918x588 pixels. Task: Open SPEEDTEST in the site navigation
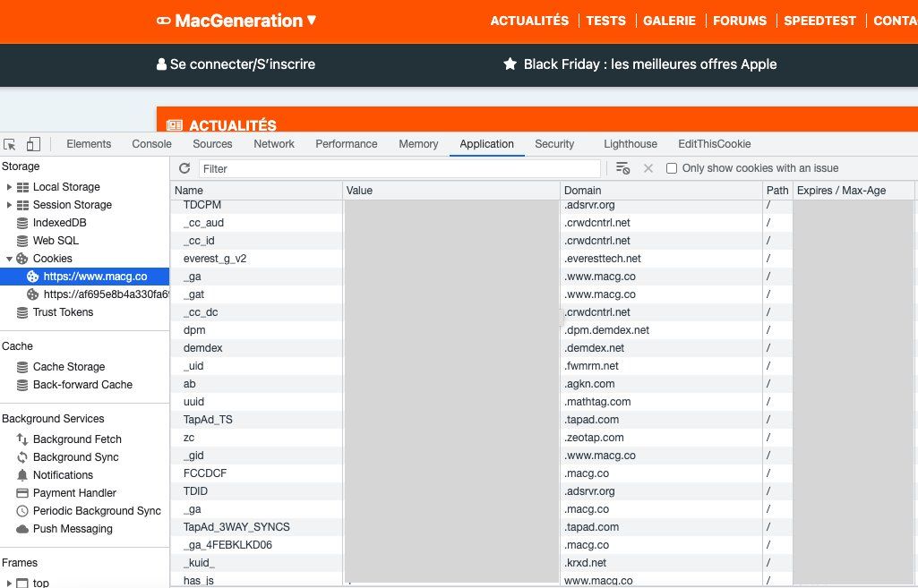click(x=819, y=21)
